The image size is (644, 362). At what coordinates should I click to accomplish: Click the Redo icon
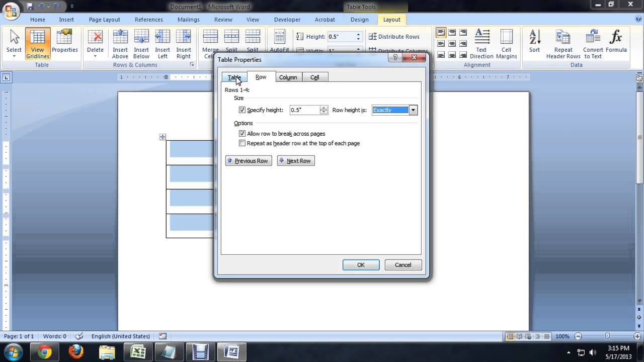(x=56, y=6)
